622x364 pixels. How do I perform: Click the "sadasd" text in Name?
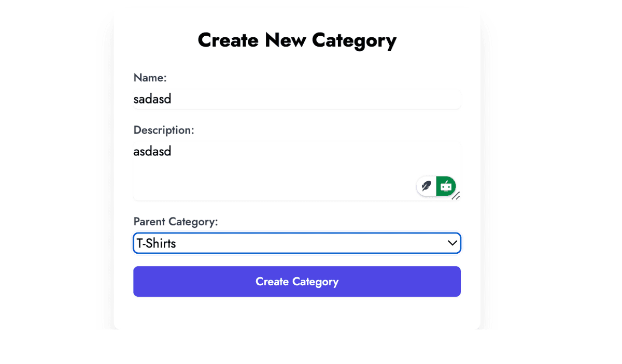[152, 99]
